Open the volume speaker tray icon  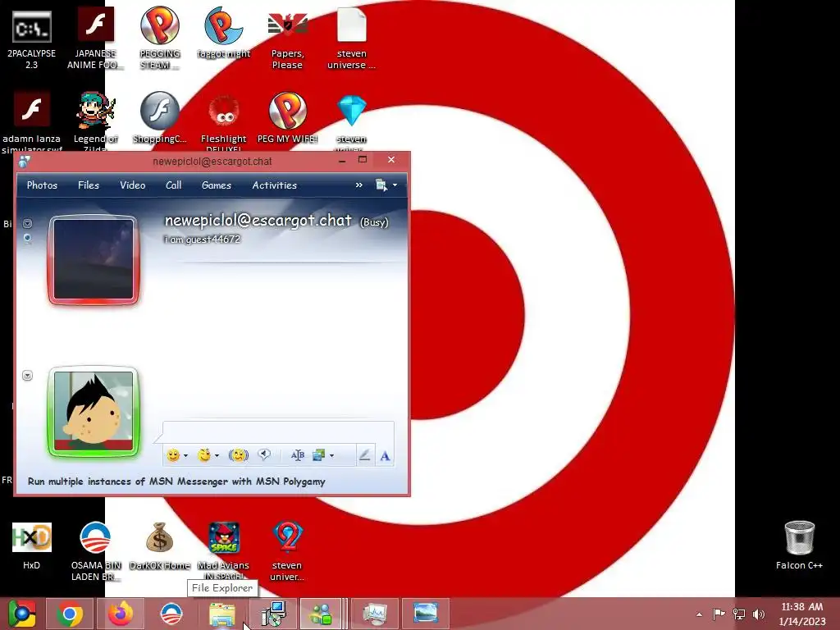pos(759,614)
